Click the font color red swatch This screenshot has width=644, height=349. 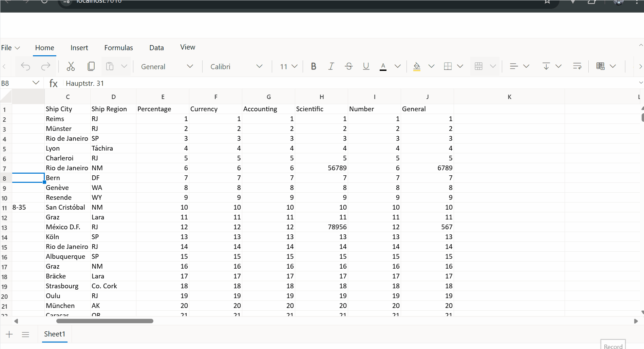(383, 66)
